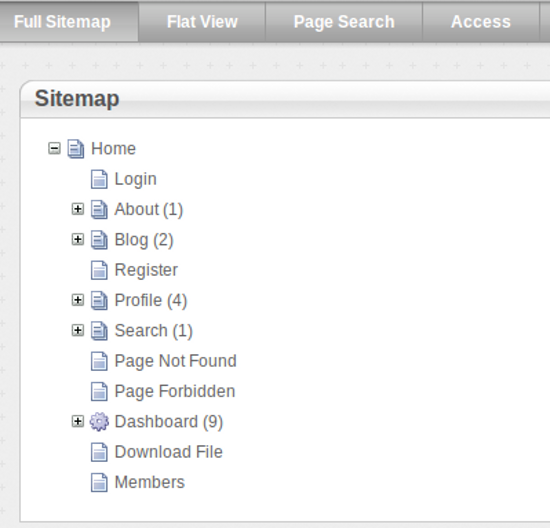
Task: Click the Download File page icon
Action: click(99, 452)
